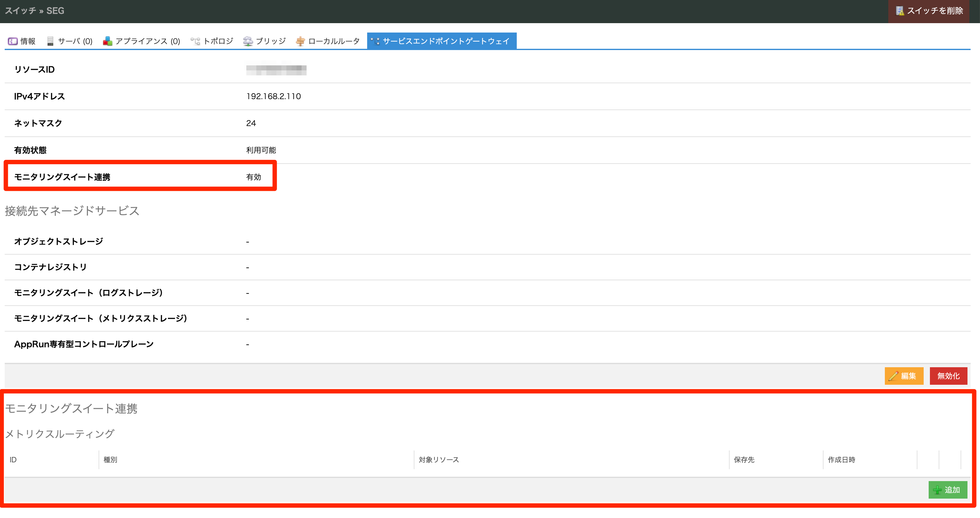Open the ローカルルータ tab
The height and width of the screenshot is (518, 980).
[x=334, y=41]
